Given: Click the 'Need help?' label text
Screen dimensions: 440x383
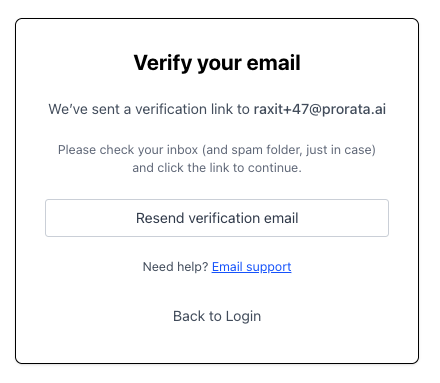Looking at the screenshot, I should coord(175,267).
